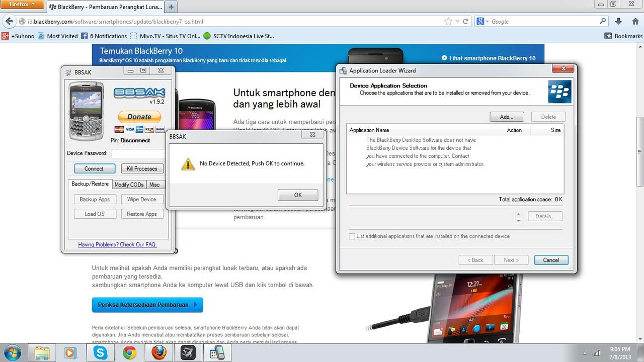This screenshot has height=362, width=644.
Task: Click Delete in Application Loader Wizard
Action: (548, 117)
